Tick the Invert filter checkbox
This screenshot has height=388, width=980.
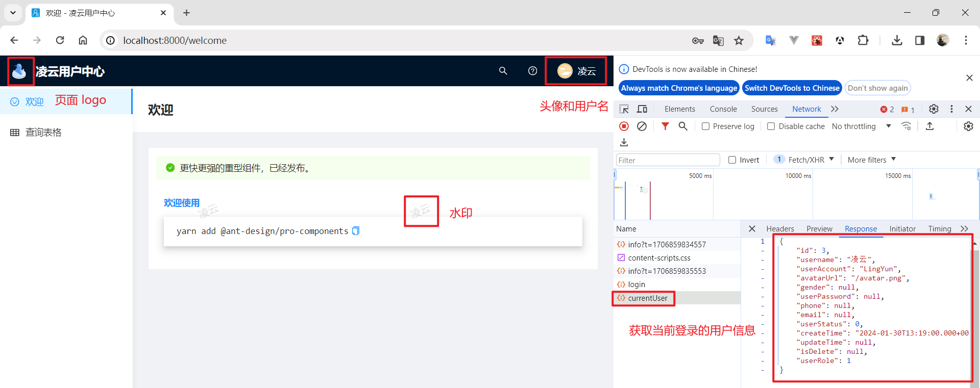coord(732,160)
